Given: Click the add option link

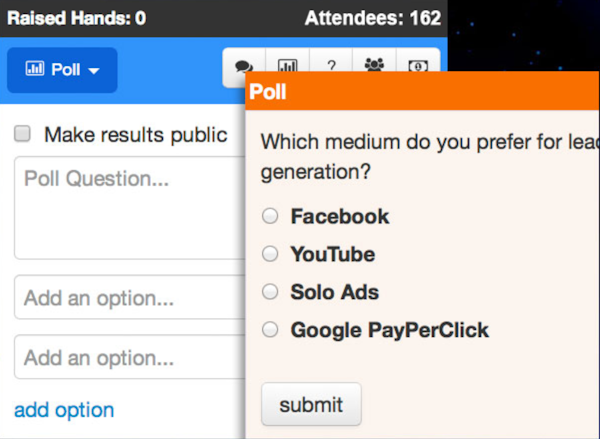Looking at the screenshot, I should point(64,410).
